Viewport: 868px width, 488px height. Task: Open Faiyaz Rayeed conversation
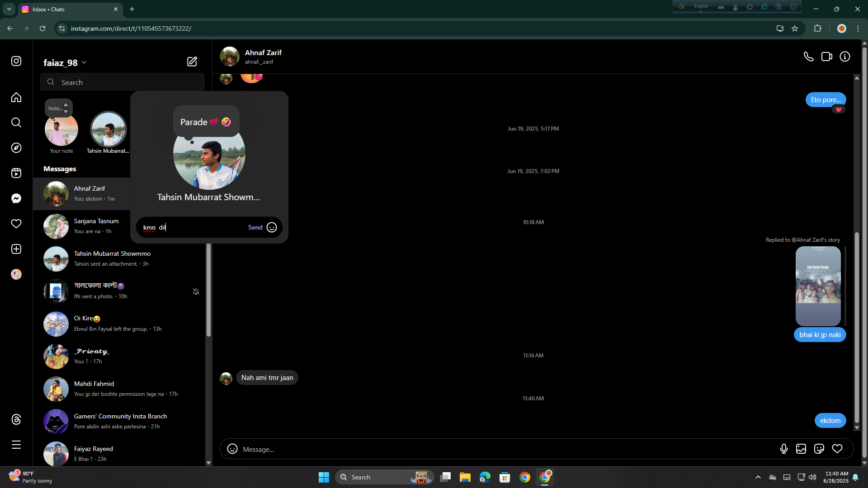coord(119,453)
